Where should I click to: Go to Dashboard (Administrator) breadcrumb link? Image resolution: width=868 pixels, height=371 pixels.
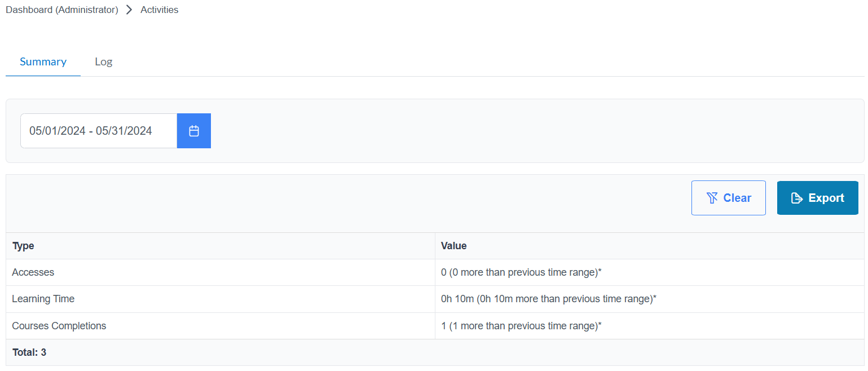(x=62, y=10)
